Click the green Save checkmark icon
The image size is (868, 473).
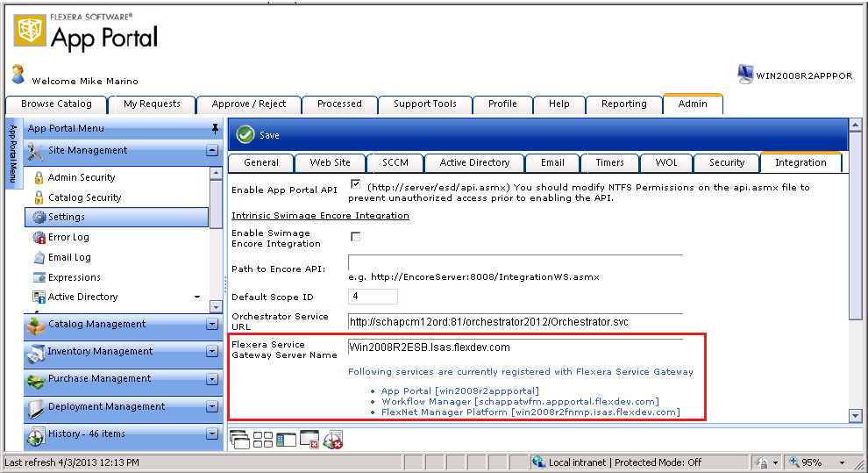click(x=245, y=134)
